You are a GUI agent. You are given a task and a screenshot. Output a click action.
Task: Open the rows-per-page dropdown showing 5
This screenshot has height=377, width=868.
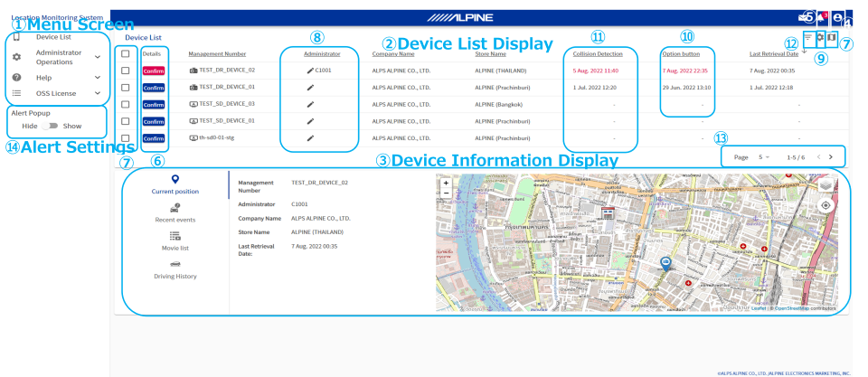point(764,157)
